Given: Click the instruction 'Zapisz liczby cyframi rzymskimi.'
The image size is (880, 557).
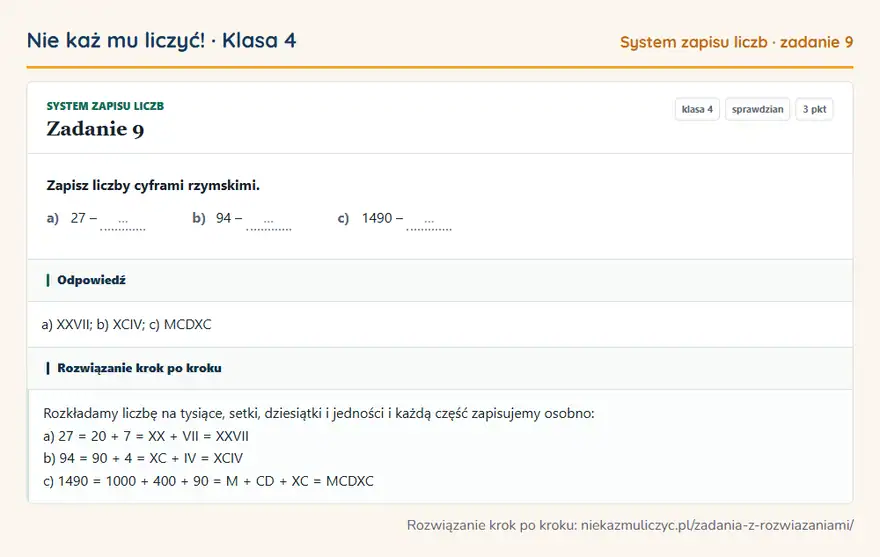Looking at the screenshot, I should pyautogui.click(x=153, y=185).
